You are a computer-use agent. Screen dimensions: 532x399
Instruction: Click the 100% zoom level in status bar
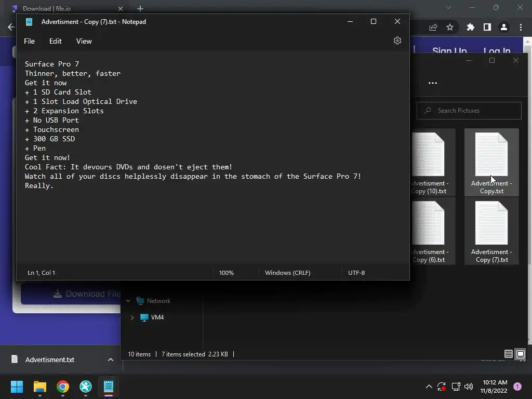(x=227, y=273)
